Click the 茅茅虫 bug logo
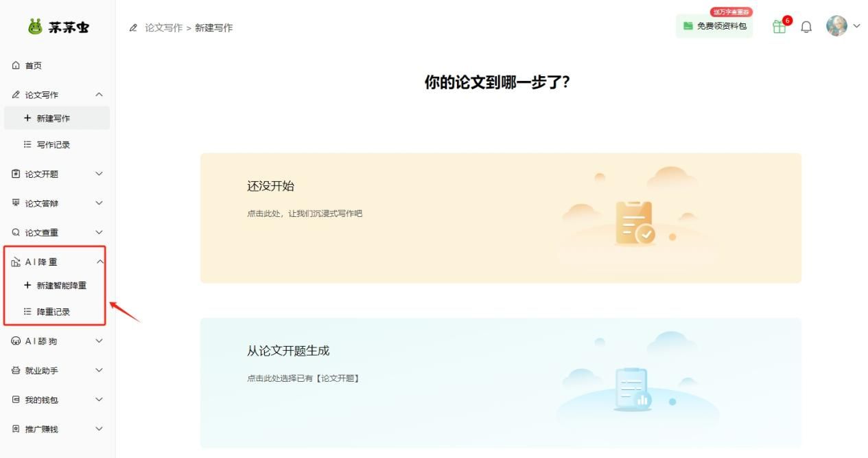The height and width of the screenshot is (458, 868). click(x=35, y=27)
